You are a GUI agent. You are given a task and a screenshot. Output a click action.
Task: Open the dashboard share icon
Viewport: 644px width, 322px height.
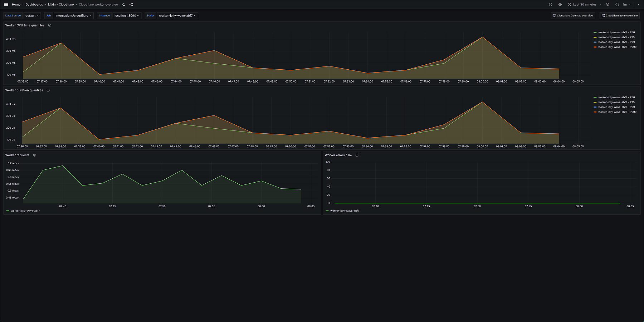(131, 4)
